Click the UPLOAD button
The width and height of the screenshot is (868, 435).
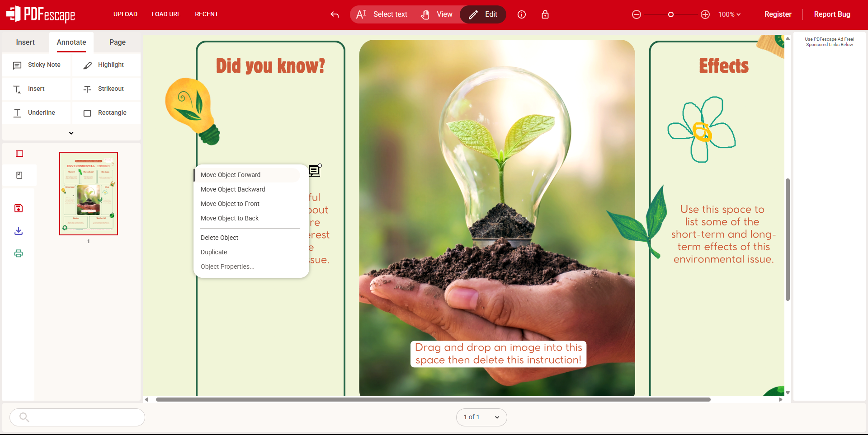(125, 14)
